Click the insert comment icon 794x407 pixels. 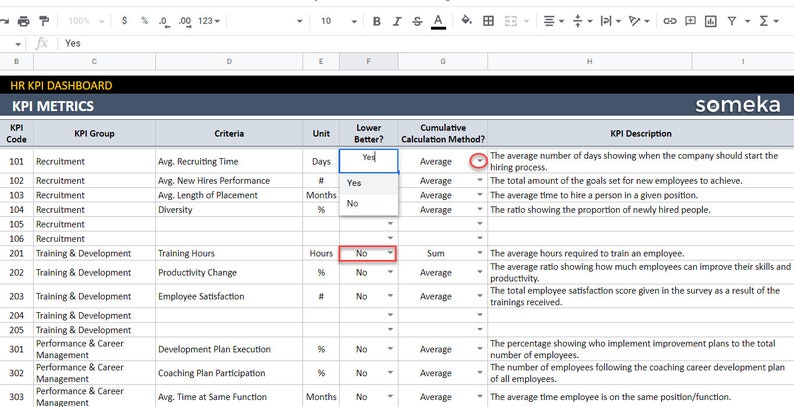[x=690, y=21]
